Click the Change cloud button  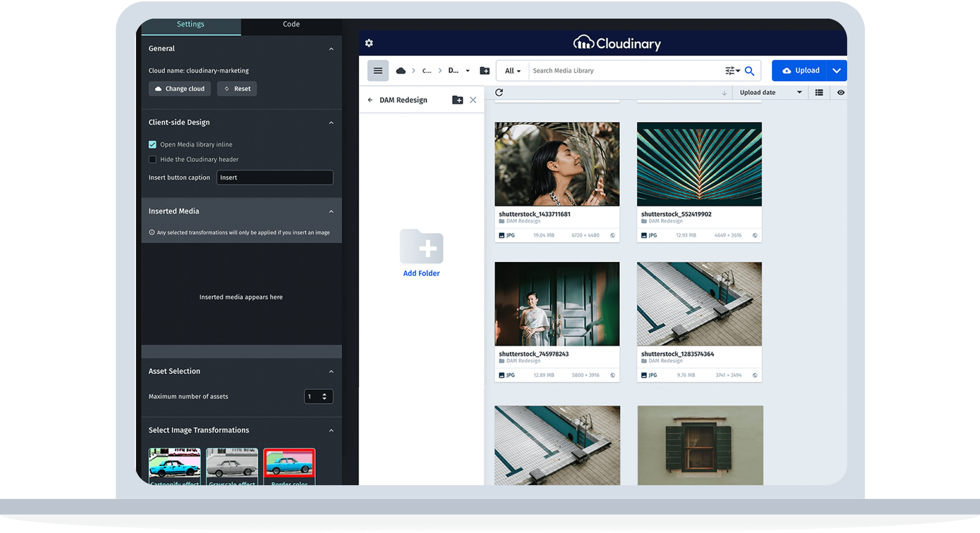point(179,89)
